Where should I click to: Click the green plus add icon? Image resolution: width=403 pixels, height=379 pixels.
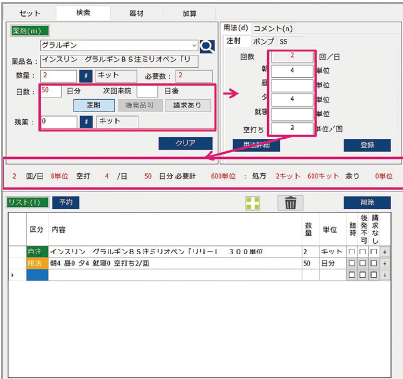(252, 203)
